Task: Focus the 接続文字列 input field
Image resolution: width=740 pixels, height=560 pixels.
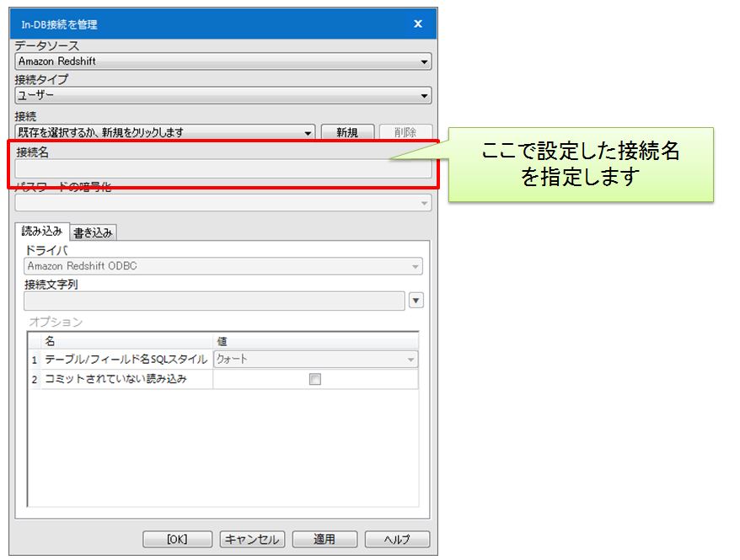Action: point(214,301)
